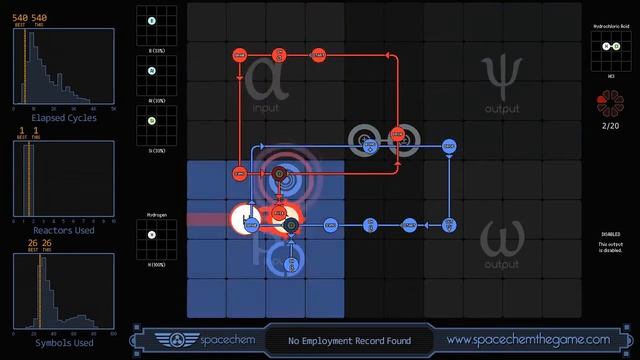This screenshot has width=640, height=360.
Task: Select the blue START instruction node
Action: click(409, 225)
